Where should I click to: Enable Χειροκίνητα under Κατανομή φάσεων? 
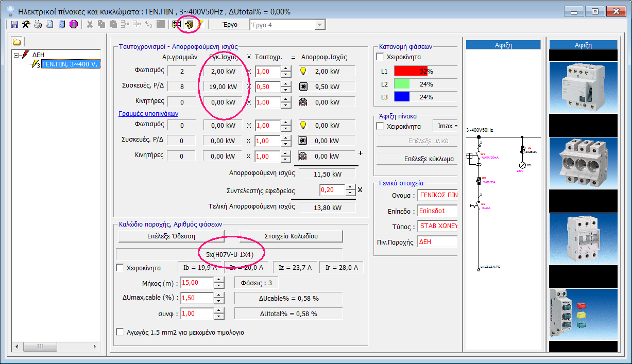380,57
